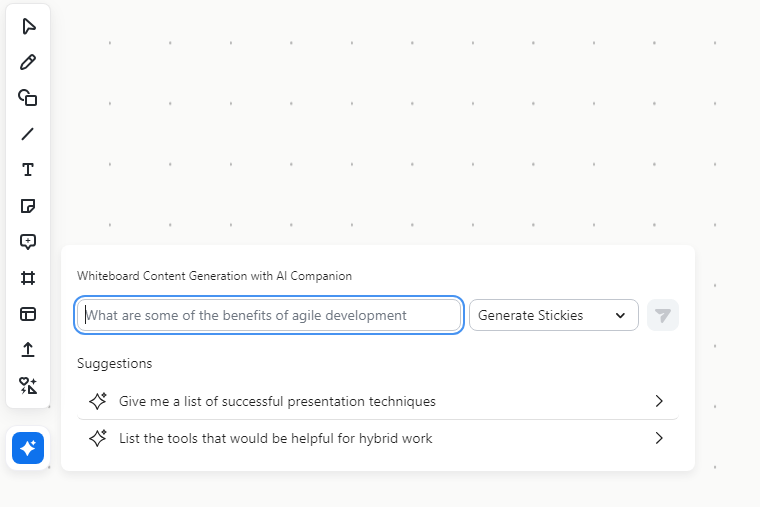This screenshot has height=507, width=760.
Task: Select the Frame tool
Action: point(28,278)
